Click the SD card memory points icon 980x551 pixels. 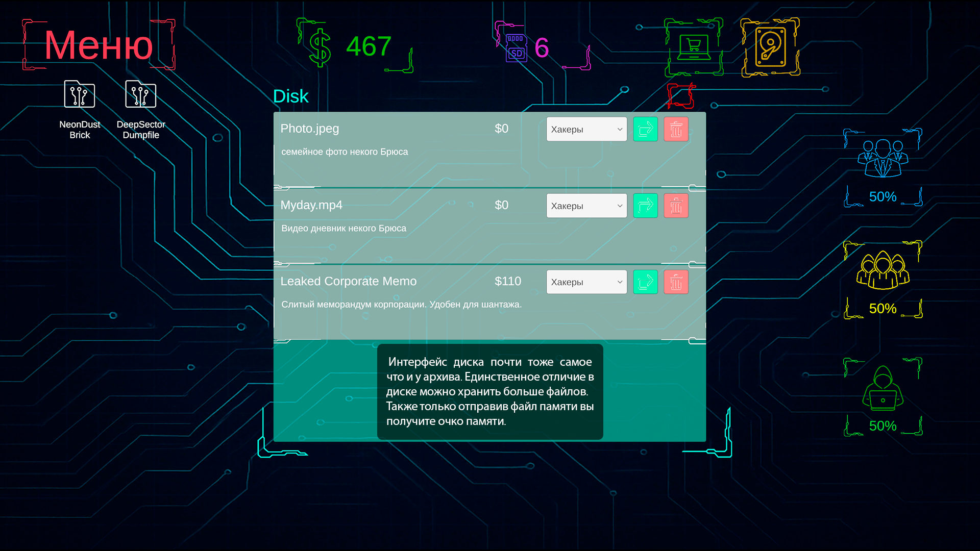(x=516, y=48)
